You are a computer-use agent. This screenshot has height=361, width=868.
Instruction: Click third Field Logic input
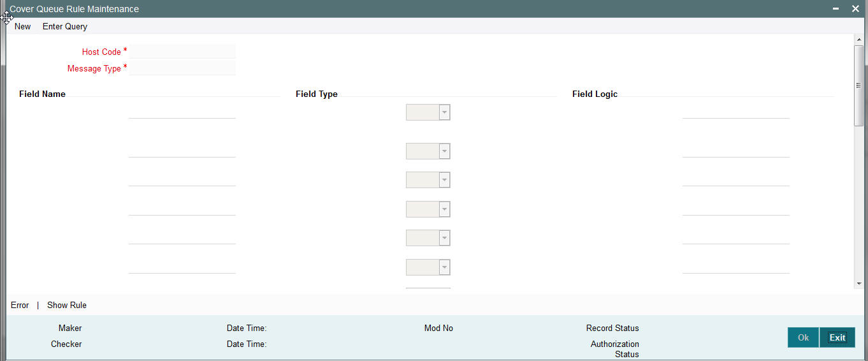click(x=735, y=179)
